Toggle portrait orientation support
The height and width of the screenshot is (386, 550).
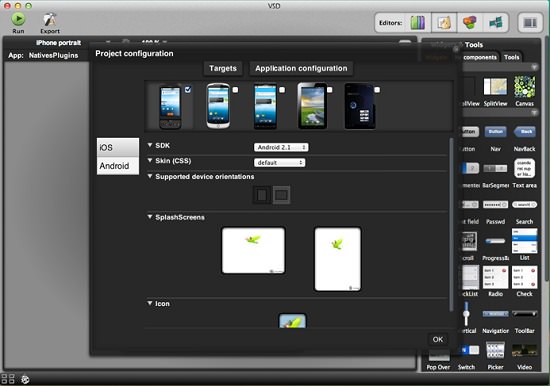[262, 195]
